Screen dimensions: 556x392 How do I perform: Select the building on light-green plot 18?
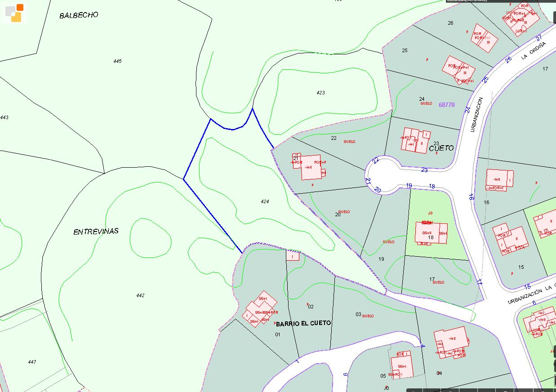pyautogui.click(x=431, y=232)
